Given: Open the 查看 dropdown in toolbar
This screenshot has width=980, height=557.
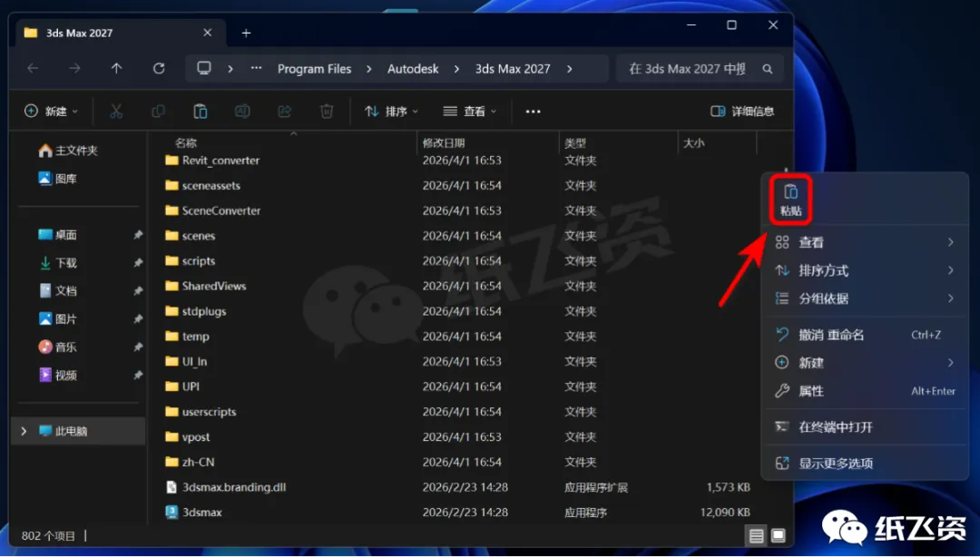Looking at the screenshot, I should [469, 112].
